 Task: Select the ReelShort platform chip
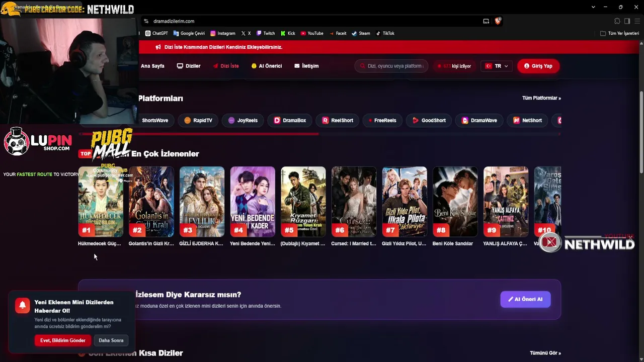(x=338, y=120)
